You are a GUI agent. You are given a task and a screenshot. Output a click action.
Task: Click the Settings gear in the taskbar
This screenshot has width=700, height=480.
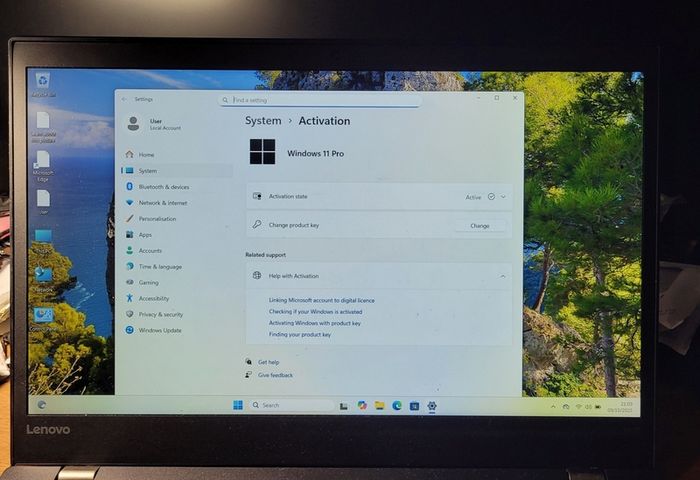(x=432, y=406)
